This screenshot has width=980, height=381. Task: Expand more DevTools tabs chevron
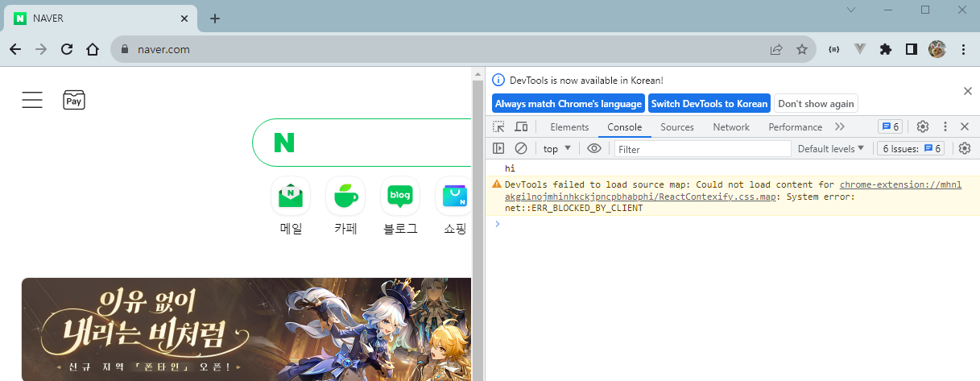[x=840, y=126]
